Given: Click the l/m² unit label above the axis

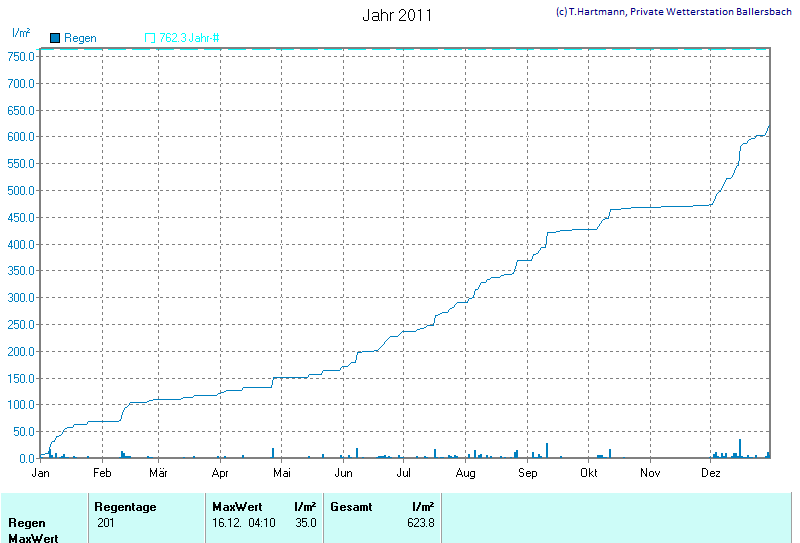Looking at the screenshot, I should tap(20, 33).
